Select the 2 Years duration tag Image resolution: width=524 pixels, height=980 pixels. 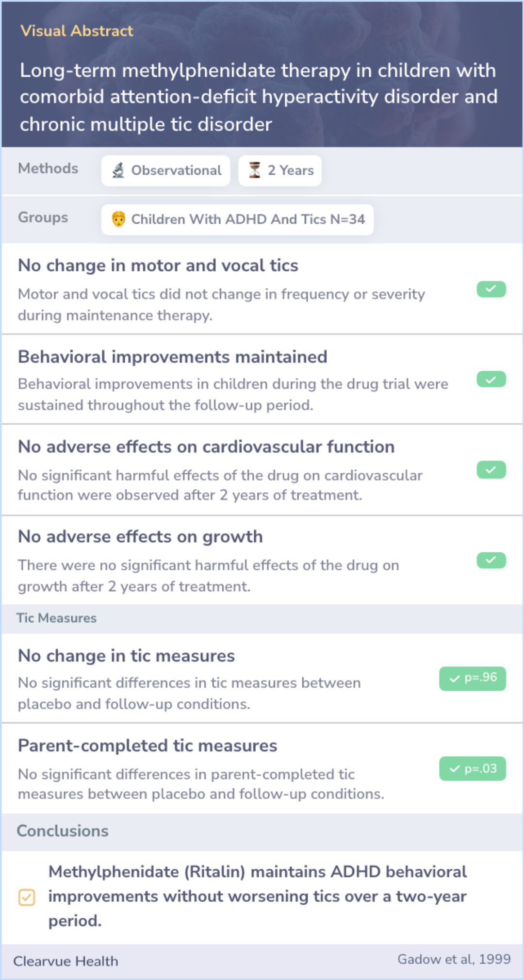(280, 170)
